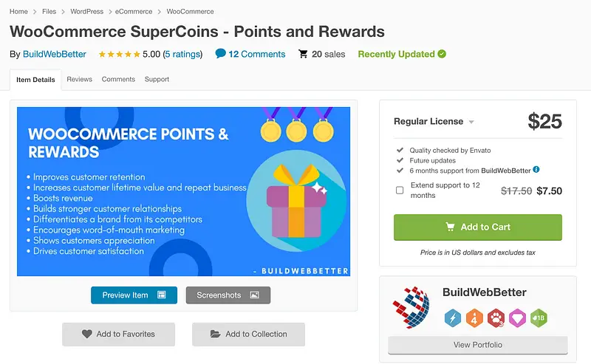Click the blue lightning bolt author badge
Image resolution: width=591 pixels, height=364 pixels.
point(453,317)
